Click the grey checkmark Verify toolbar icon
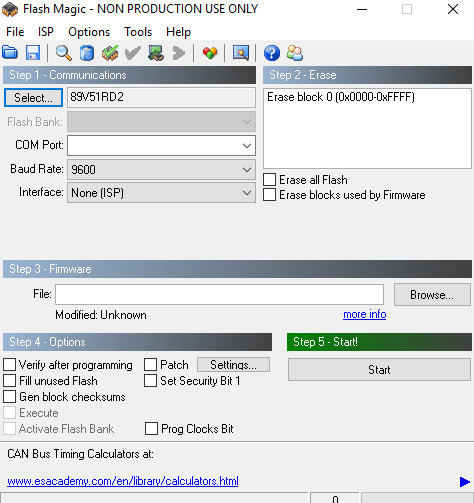The width and height of the screenshot is (474, 503). (133, 53)
